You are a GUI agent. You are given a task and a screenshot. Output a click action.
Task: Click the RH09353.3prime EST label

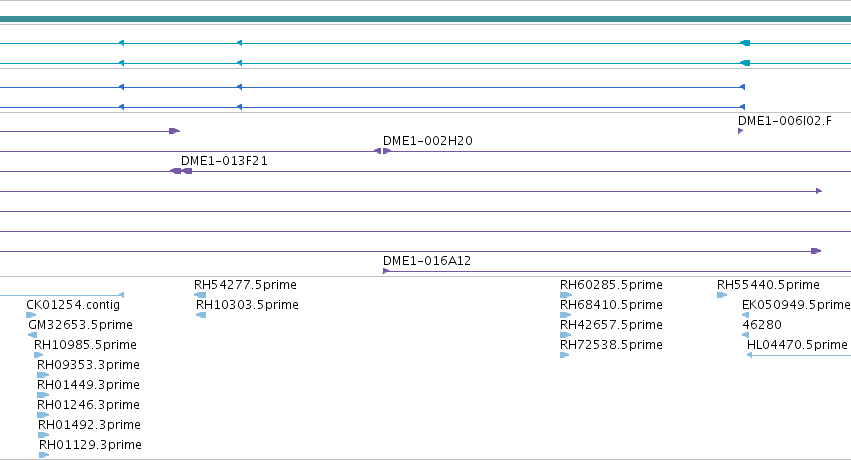click(x=88, y=365)
